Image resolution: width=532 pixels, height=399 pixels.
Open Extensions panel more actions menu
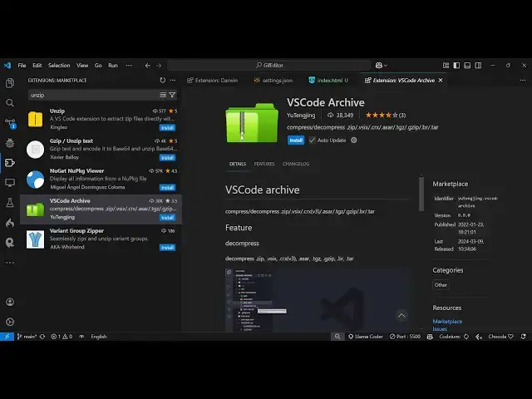click(x=173, y=81)
